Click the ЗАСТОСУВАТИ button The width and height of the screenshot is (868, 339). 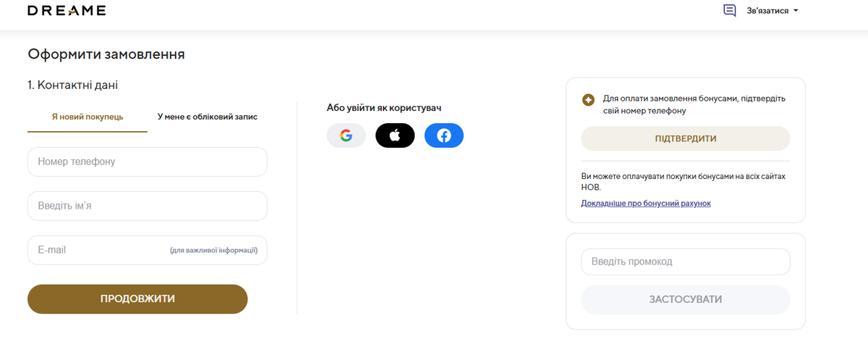686,299
